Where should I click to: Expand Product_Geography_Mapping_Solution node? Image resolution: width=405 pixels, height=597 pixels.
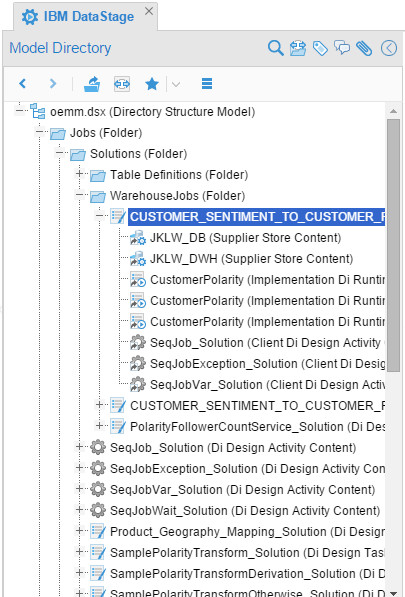[80, 530]
